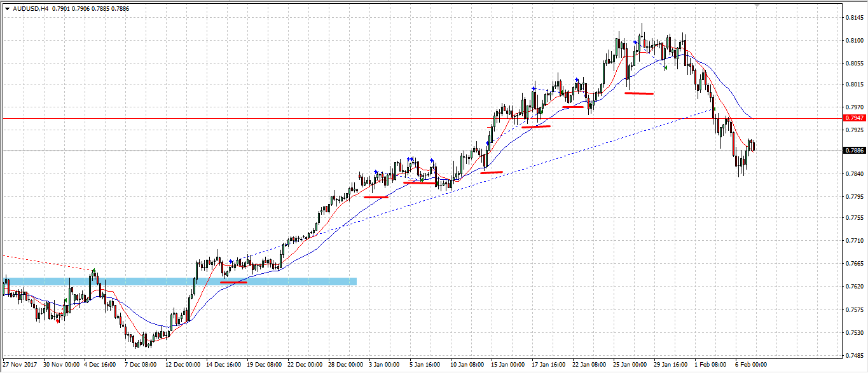Click the black triangle beside AUDUSD,H4

click(7, 8)
